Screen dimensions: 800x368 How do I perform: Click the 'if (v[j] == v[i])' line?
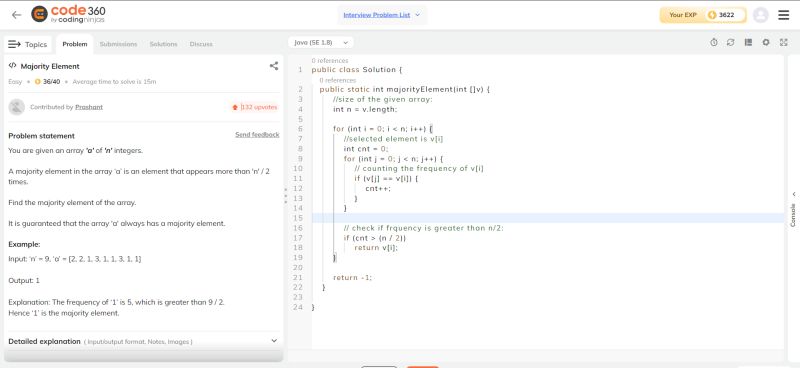point(386,179)
